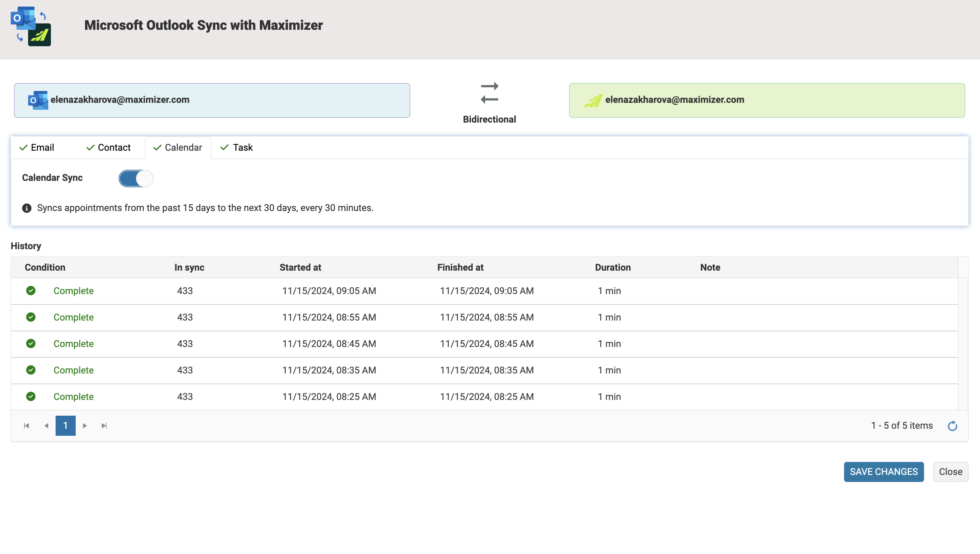Turn off the Calendar Sync toggle
Viewport: 980px width, 554px height.
pos(136,179)
